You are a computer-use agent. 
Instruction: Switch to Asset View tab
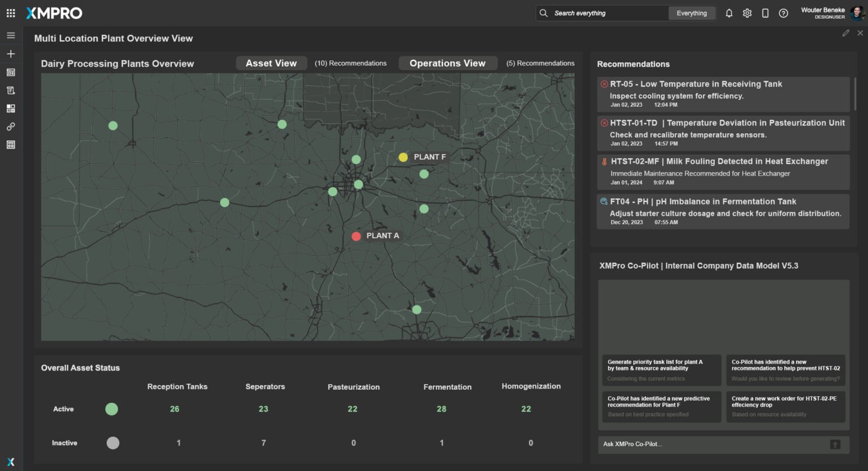click(271, 63)
